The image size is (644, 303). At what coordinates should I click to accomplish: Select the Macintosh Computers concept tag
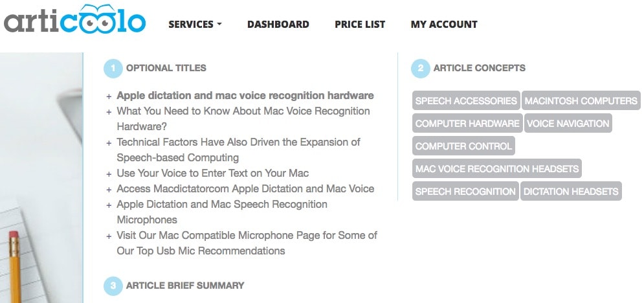581,100
